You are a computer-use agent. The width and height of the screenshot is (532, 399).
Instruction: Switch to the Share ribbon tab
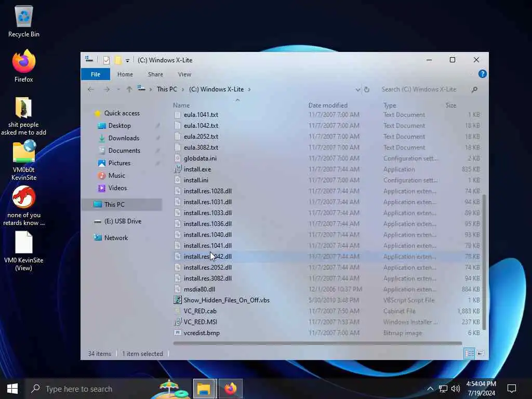tap(155, 74)
